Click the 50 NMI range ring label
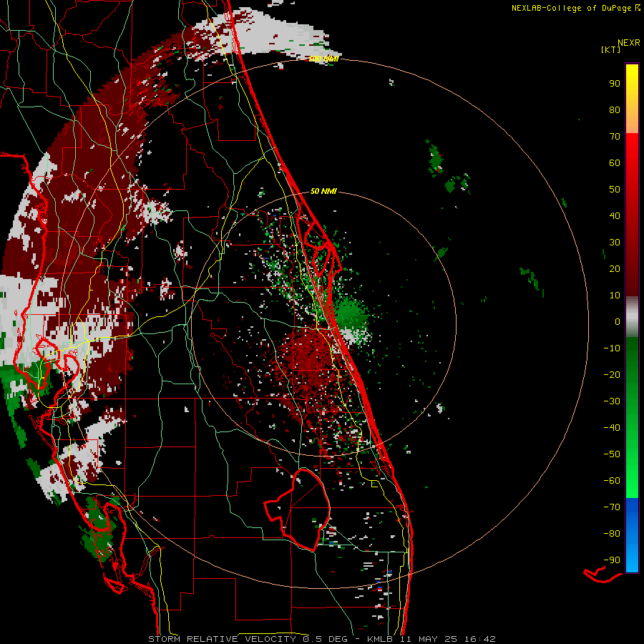 [323, 191]
